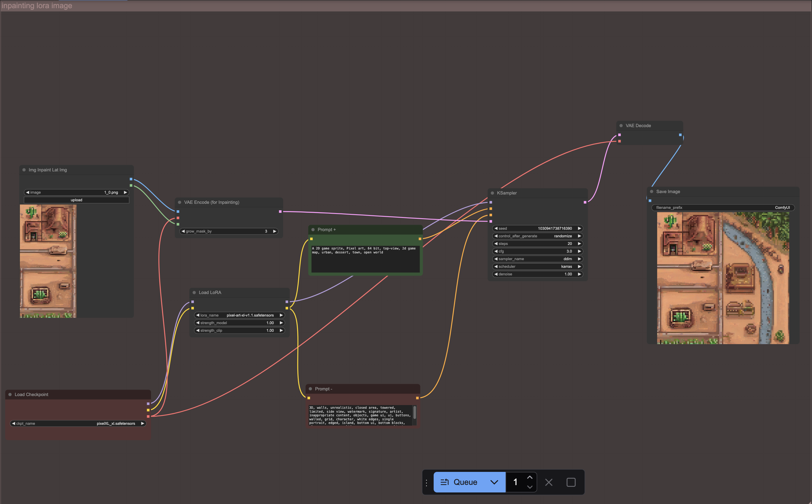Click right arrow to increase grow_mask_by
The height and width of the screenshot is (504, 812).
click(x=275, y=231)
